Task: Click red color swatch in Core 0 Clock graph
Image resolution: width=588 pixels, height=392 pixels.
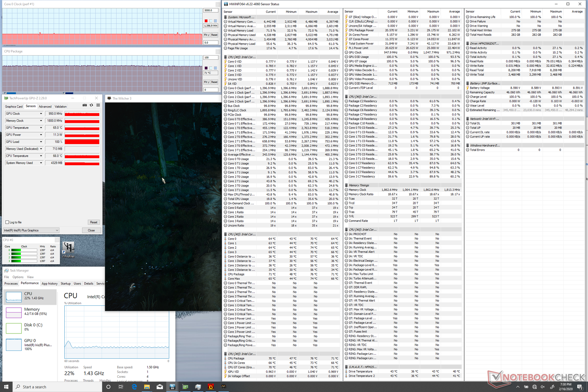Action: (x=206, y=21)
